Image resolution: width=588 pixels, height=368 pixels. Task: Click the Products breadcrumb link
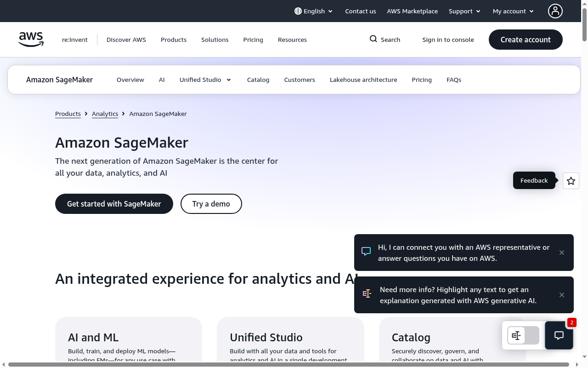coord(68,114)
